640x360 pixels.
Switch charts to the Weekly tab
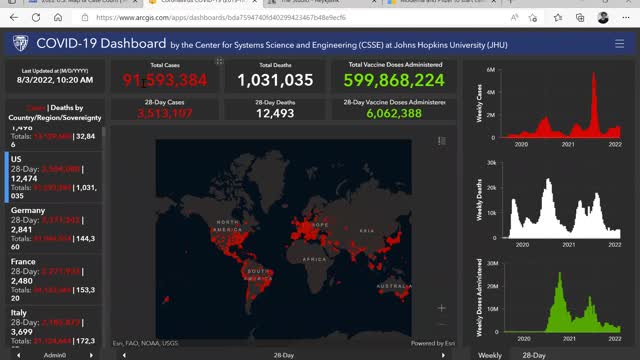coord(490,356)
